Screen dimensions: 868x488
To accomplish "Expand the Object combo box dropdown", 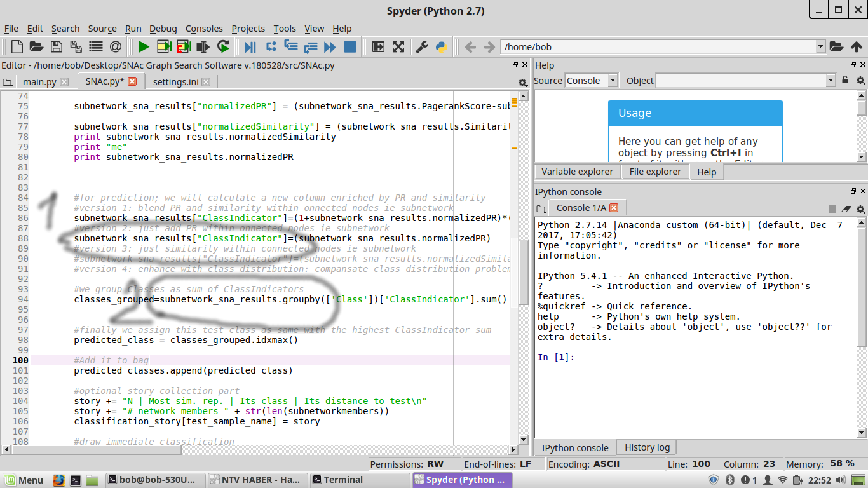I will [x=831, y=81].
